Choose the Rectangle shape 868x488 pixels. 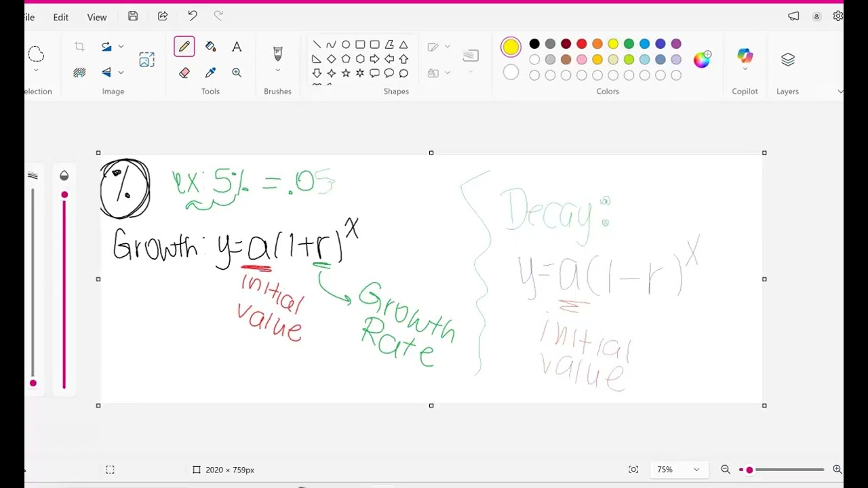tap(360, 45)
